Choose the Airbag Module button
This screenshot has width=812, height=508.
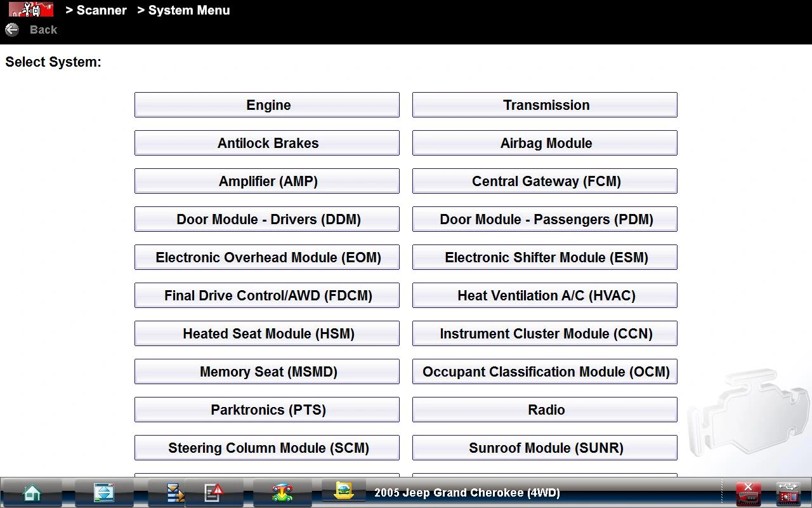[545, 143]
